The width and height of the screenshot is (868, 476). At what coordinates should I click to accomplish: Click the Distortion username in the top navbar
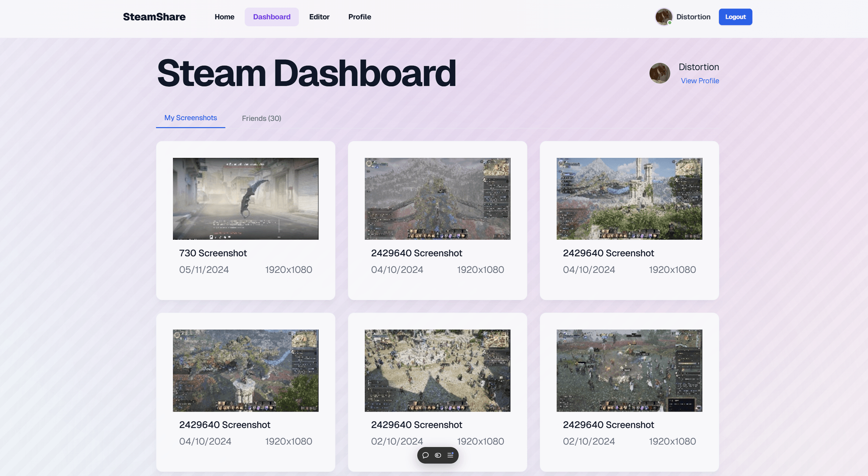click(x=693, y=17)
